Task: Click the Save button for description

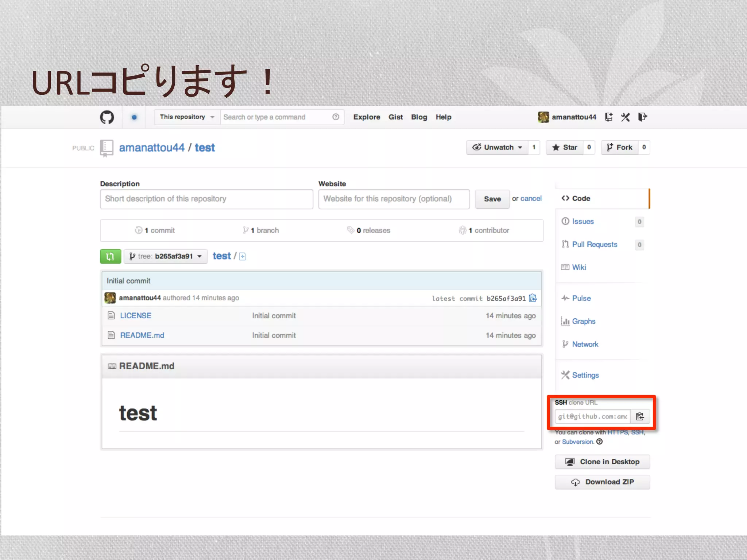Action: click(x=492, y=199)
